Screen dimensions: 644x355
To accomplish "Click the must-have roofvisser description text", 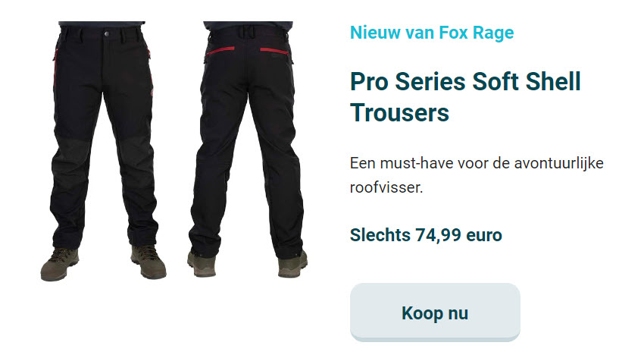I will point(477,175).
